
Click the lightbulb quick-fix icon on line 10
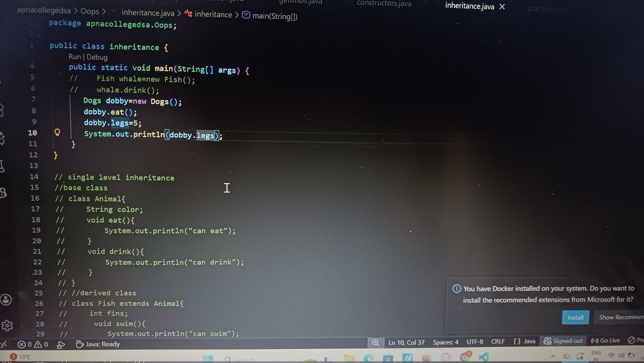[x=57, y=133]
